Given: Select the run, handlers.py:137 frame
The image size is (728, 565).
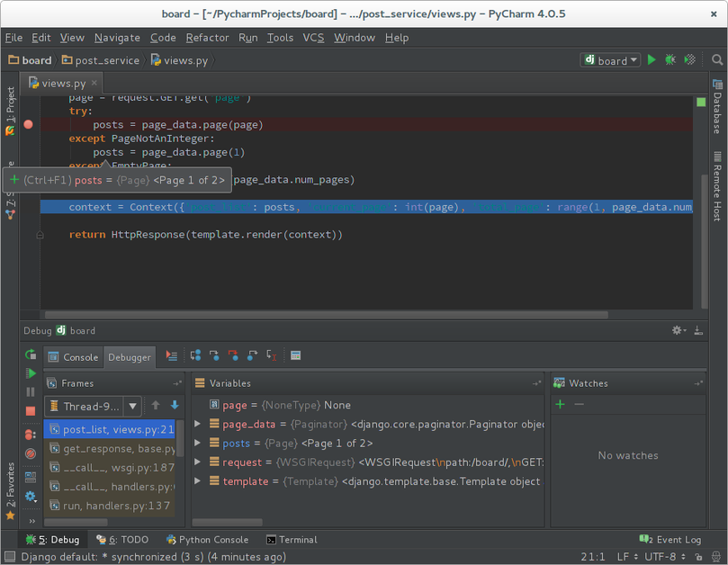Looking at the screenshot, I should pyautogui.click(x=110, y=506).
